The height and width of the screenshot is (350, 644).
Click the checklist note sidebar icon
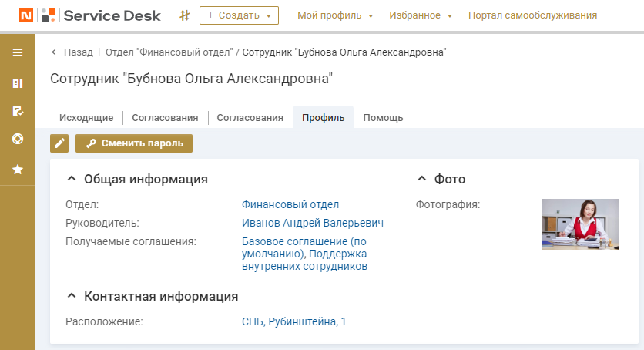[x=17, y=111]
